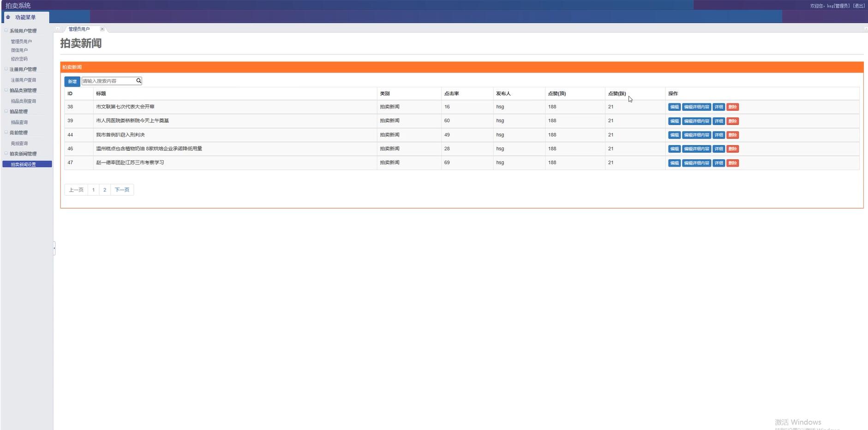Collapse the sidebar with the splitter handle
This screenshot has height=430, width=868.
(x=54, y=248)
